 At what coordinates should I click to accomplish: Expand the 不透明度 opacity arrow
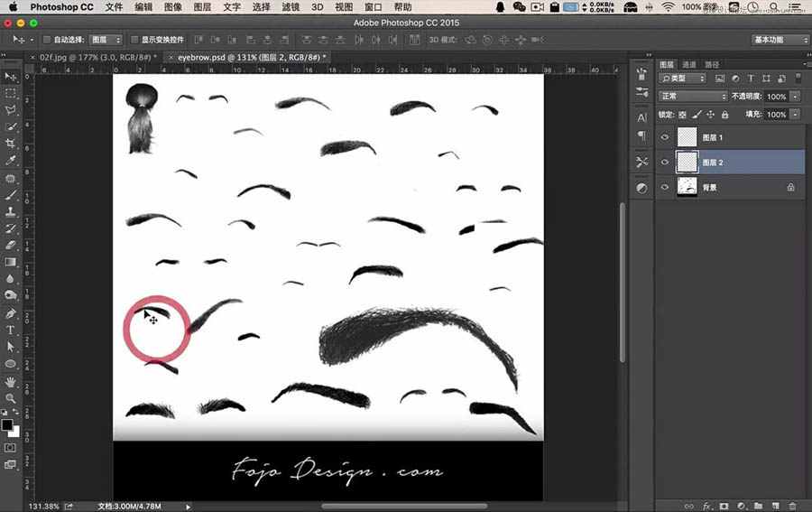(x=795, y=97)
